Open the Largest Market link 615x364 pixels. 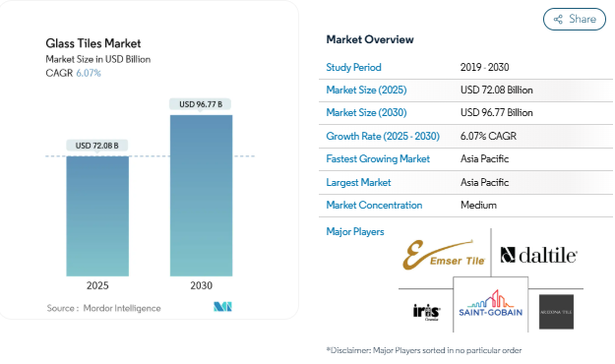pos(358,182)
